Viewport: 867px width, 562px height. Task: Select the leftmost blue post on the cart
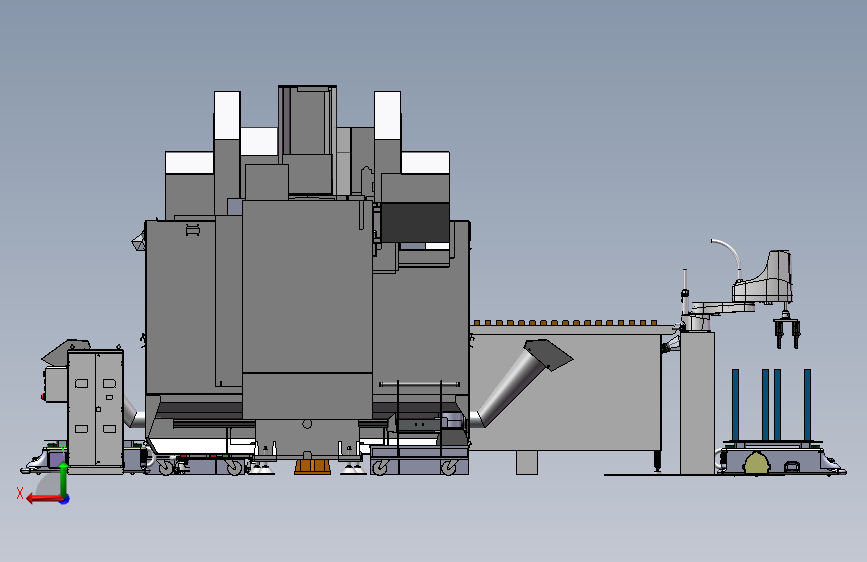(735, 404)
